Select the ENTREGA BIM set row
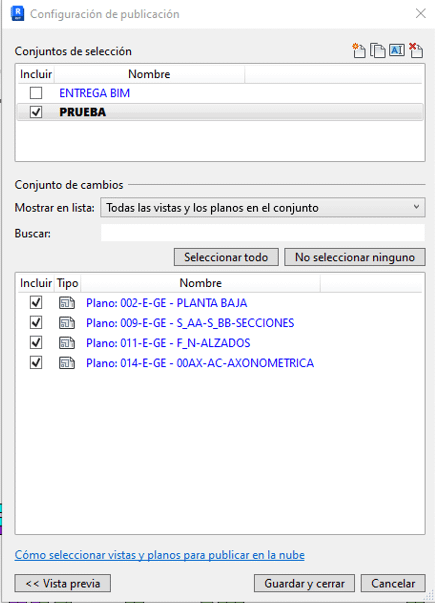 coord(220,93)
